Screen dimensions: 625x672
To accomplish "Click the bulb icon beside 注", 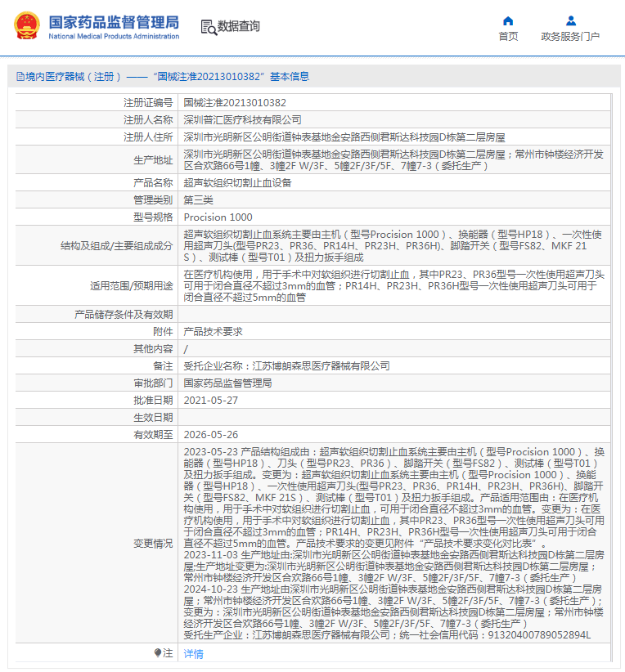I will (157, 652).
